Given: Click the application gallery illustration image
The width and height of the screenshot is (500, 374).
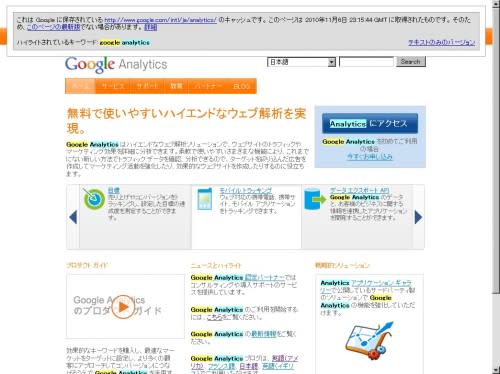Looking at the screenshot, I should (369, 341).
